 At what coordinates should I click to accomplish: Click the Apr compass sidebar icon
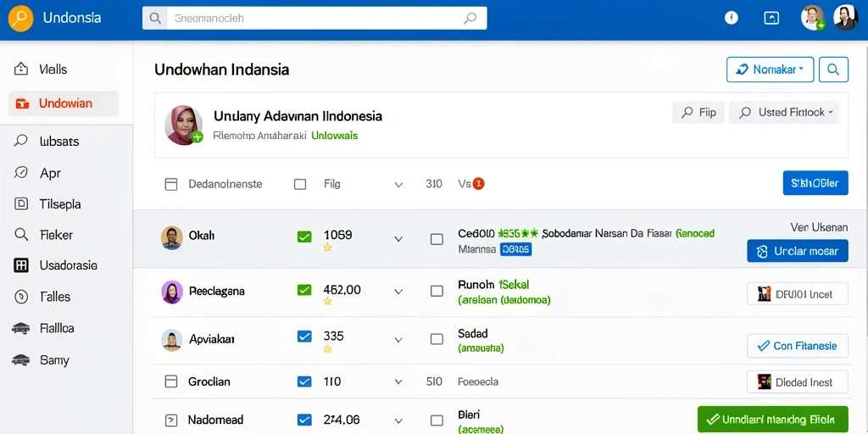pos(20,173)
